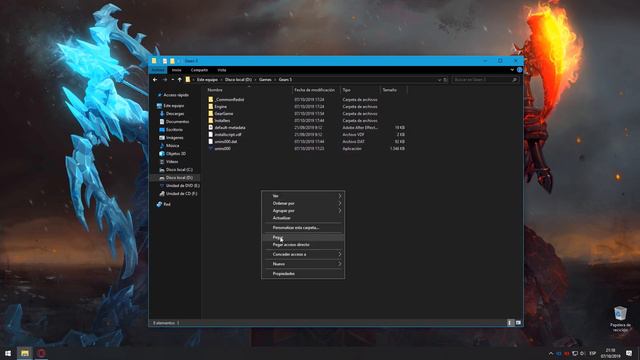Go up one folder level with Up arrow
The height and width of the screenshot is (360, 640).
[180, 80]
